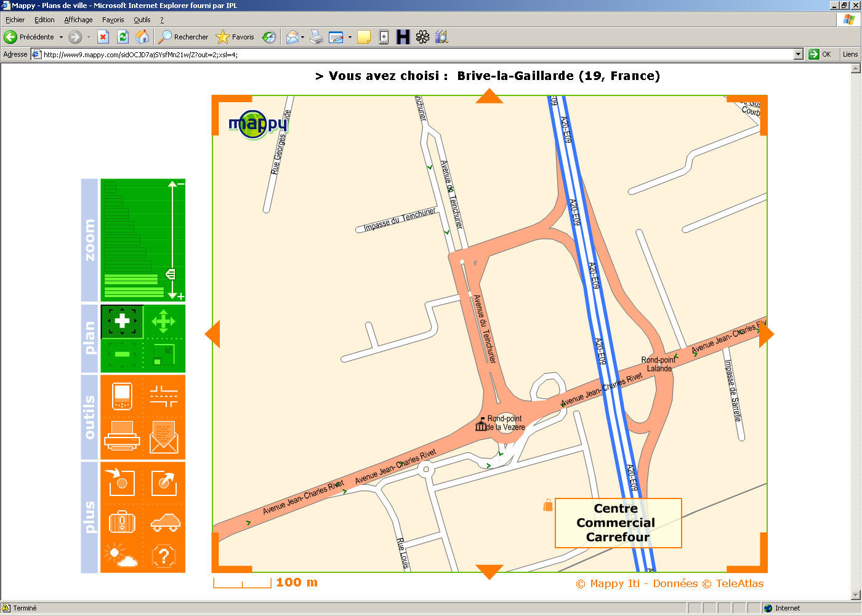Screen dimensions: 862x616
Task: Click the Centre Commercial Carrefour label
Action: point(618,523)
